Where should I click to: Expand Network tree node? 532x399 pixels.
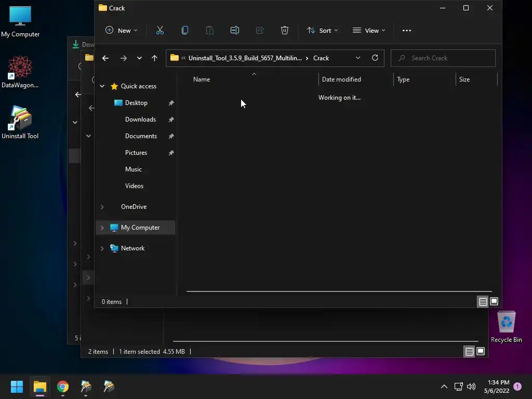pyautogui.click(x=102, y=248)
